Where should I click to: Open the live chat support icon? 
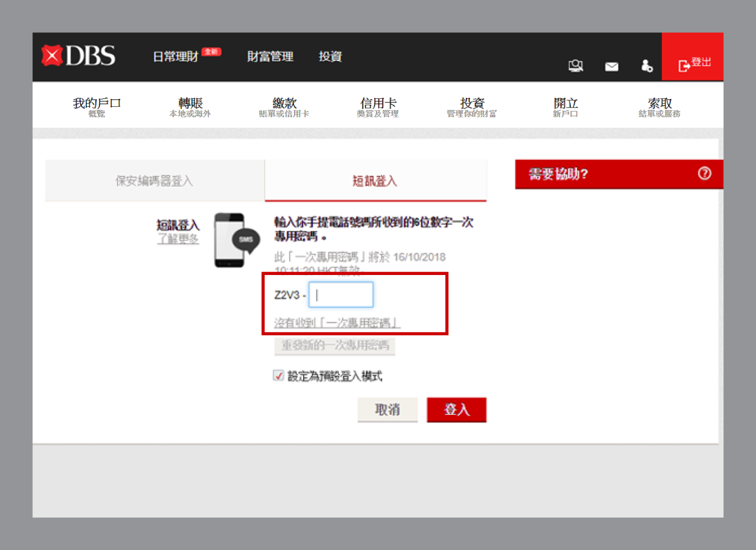tap(575, 66)
